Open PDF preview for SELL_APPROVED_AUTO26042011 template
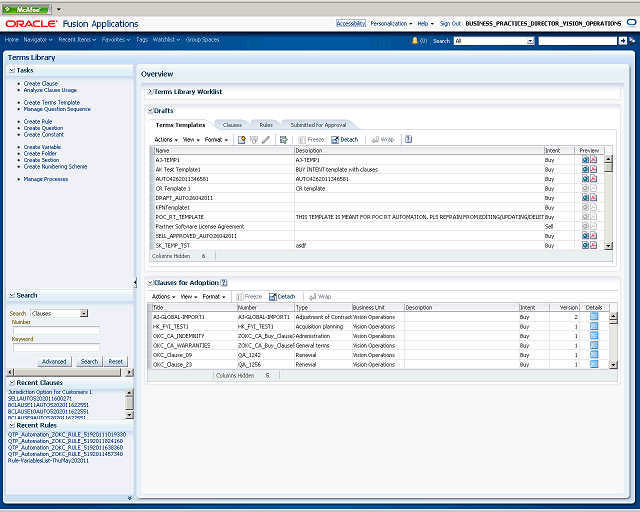 pyautogui.click(x=593, y=236)
